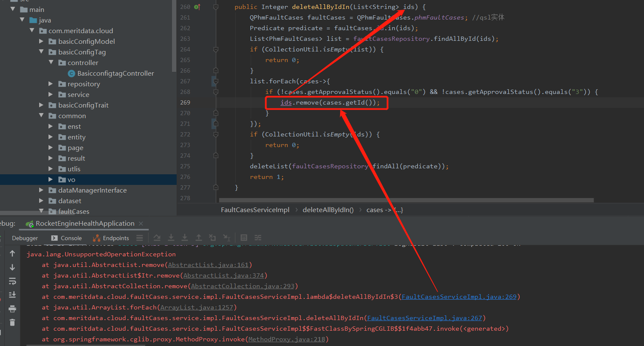
Task: Toggle soft-wrap in the console
Action: coord(12,281)
